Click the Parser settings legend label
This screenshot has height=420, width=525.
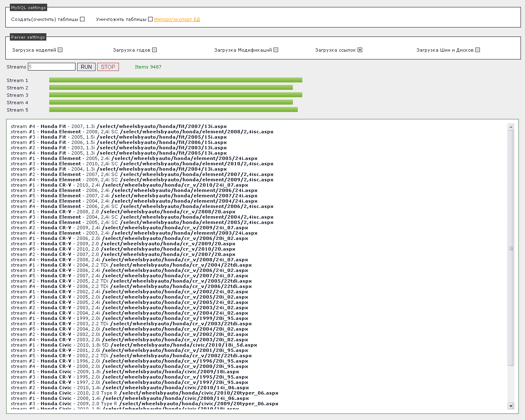pyautogui.click(x=28, y=37)
